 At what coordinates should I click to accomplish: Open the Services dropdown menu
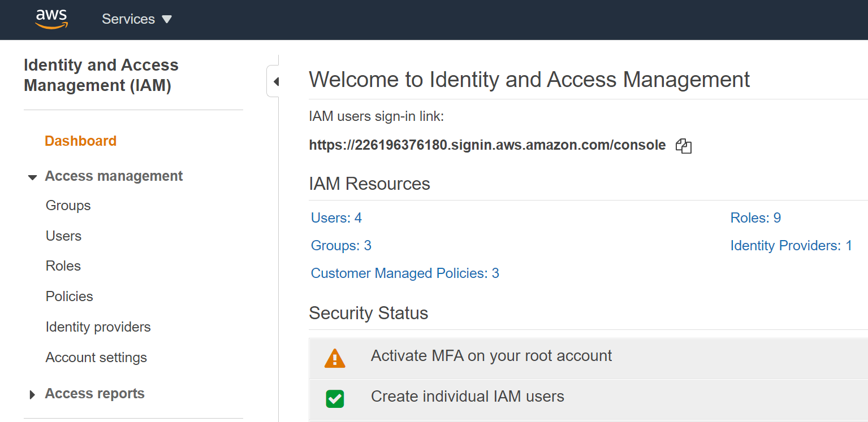pyautogui.click(x=136, y=19)
